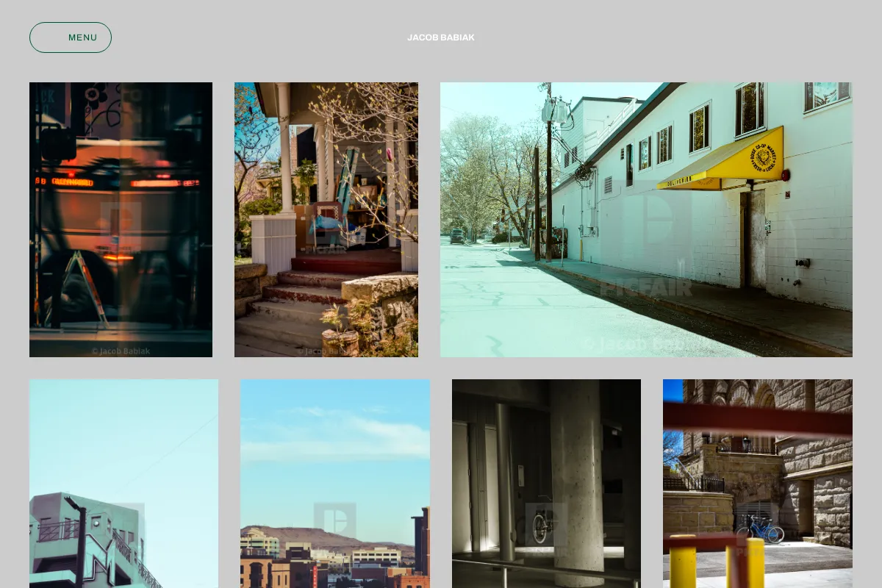Click the yellow bollards in stone building photo
The width and height of the screenshot is (882, 588).
717,562
